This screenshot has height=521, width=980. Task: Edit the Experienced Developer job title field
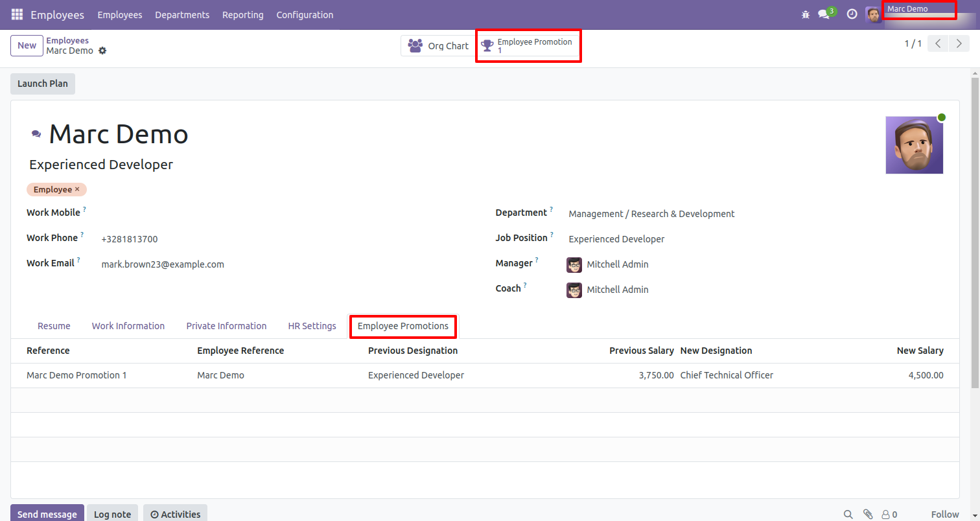click(x=101, y=165)
